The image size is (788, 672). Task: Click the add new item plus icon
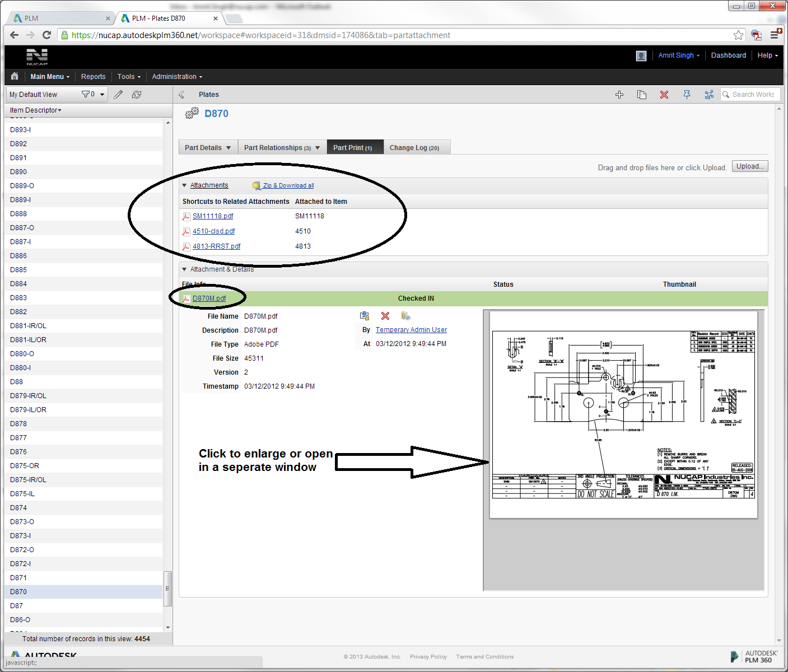pos(619,95)
